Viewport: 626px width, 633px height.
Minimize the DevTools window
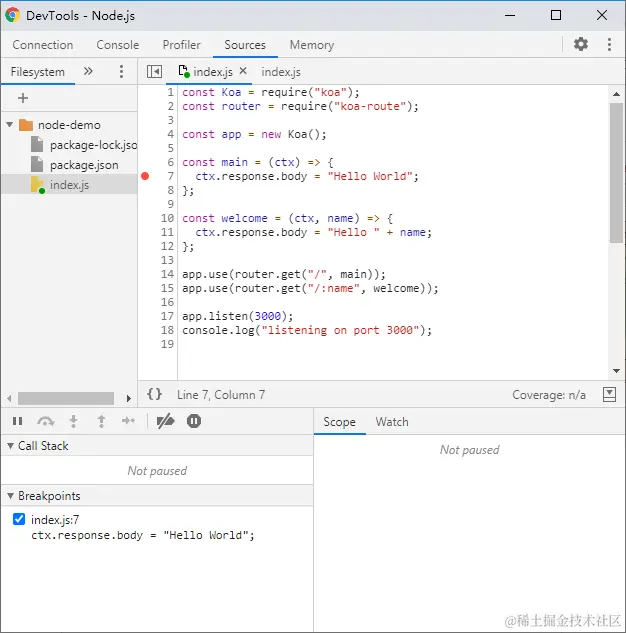(510, 15)
